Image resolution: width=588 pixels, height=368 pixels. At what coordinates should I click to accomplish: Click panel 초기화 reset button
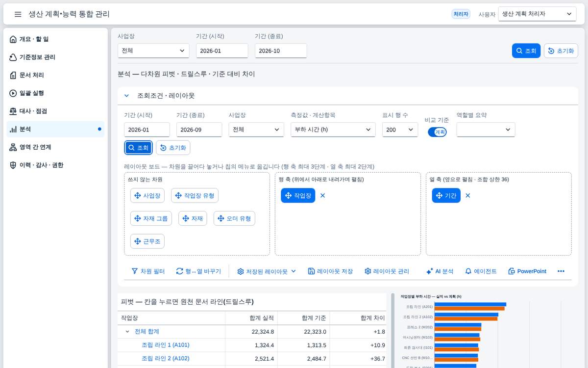[173, 148]
